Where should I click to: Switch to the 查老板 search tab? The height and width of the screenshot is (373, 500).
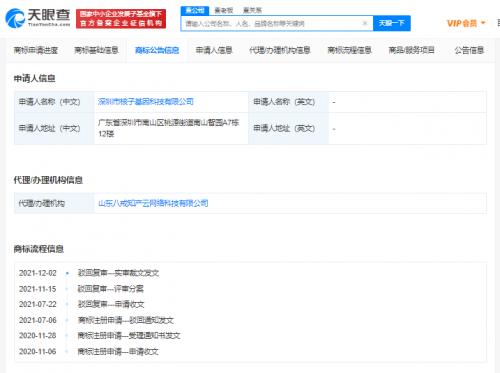pos(223,10)
